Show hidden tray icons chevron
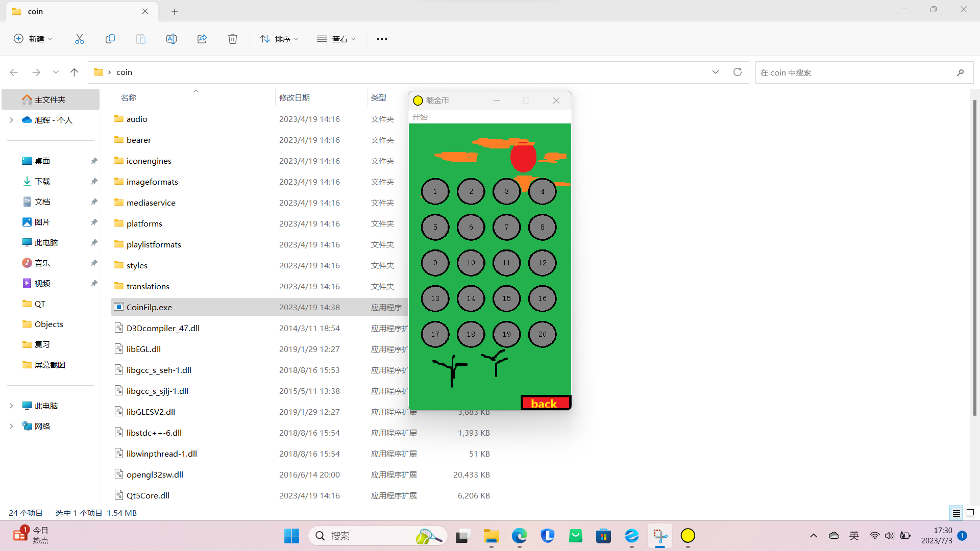The image size is (980, 551). [x=814, y=536]
